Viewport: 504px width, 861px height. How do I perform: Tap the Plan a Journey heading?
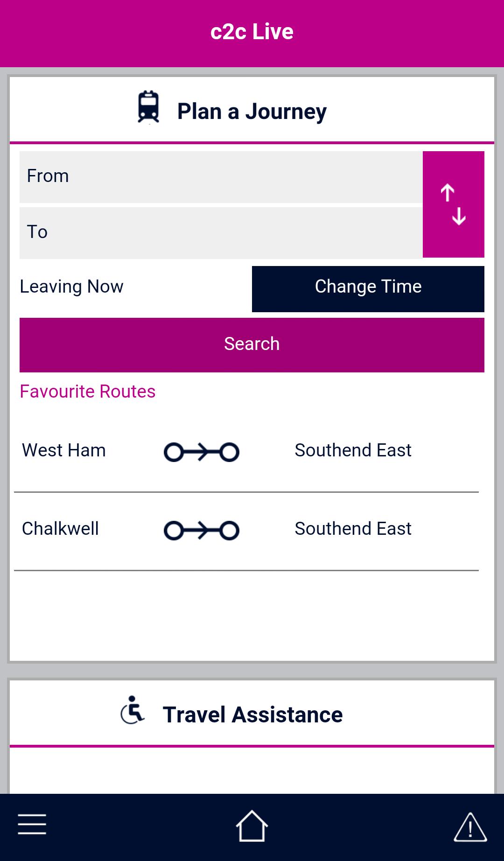coord(252,112)
